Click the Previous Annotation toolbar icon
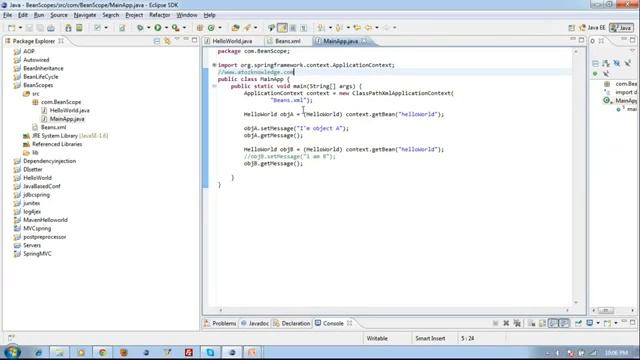Viewport: 640px width, 360px height. pos(339,28)
